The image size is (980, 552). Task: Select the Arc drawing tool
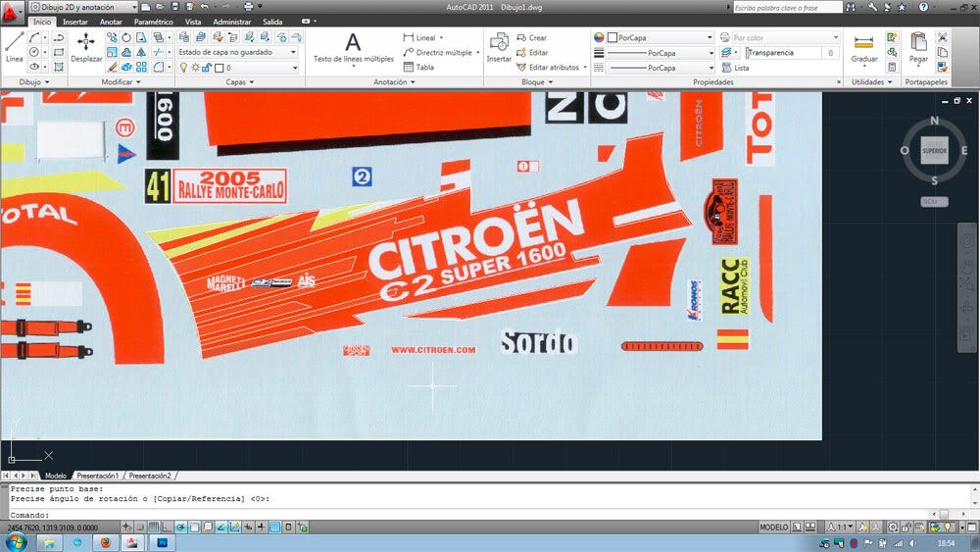point(34,37)
